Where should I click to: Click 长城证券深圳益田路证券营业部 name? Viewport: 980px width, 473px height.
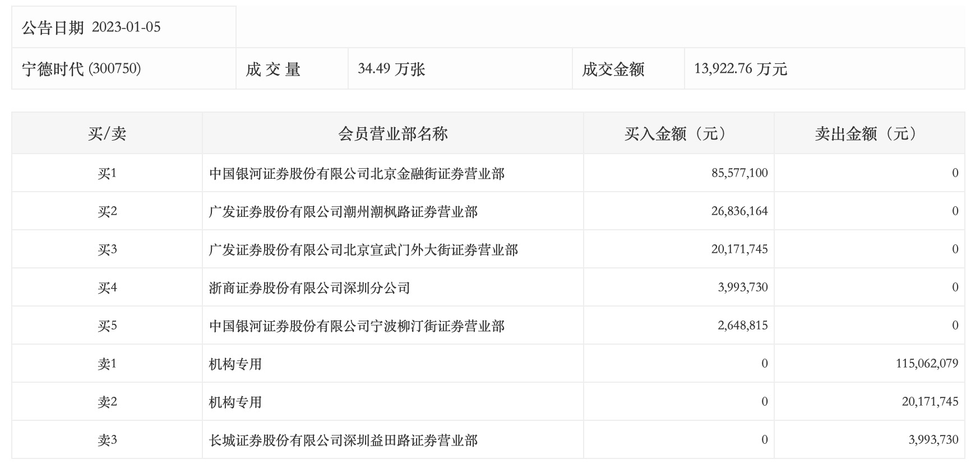343,440
